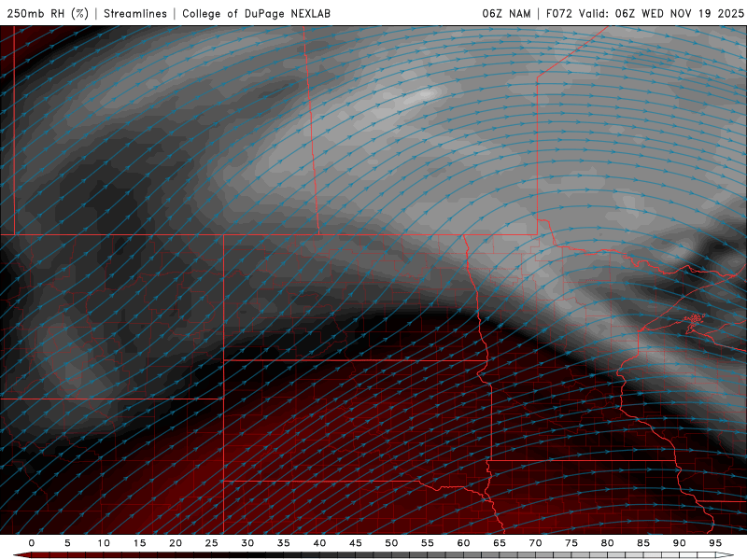Click the "95" label on the color scale

point(715,543)
